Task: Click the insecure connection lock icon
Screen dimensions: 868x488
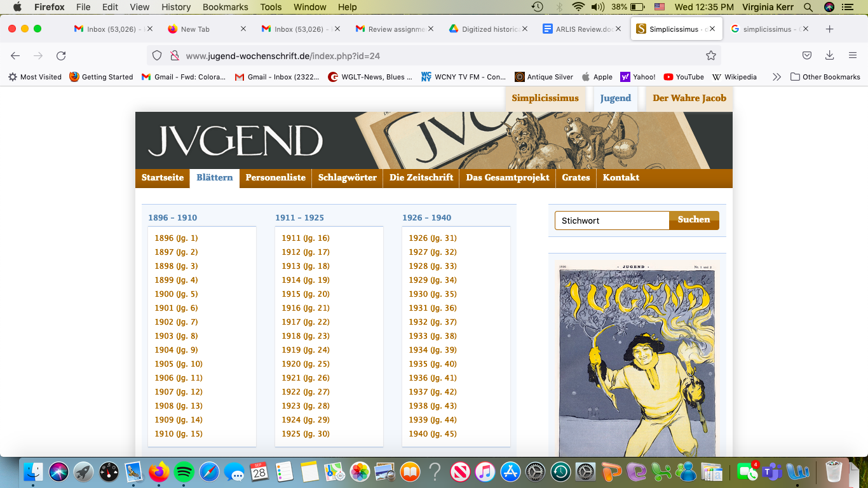Action: [174, 56]
